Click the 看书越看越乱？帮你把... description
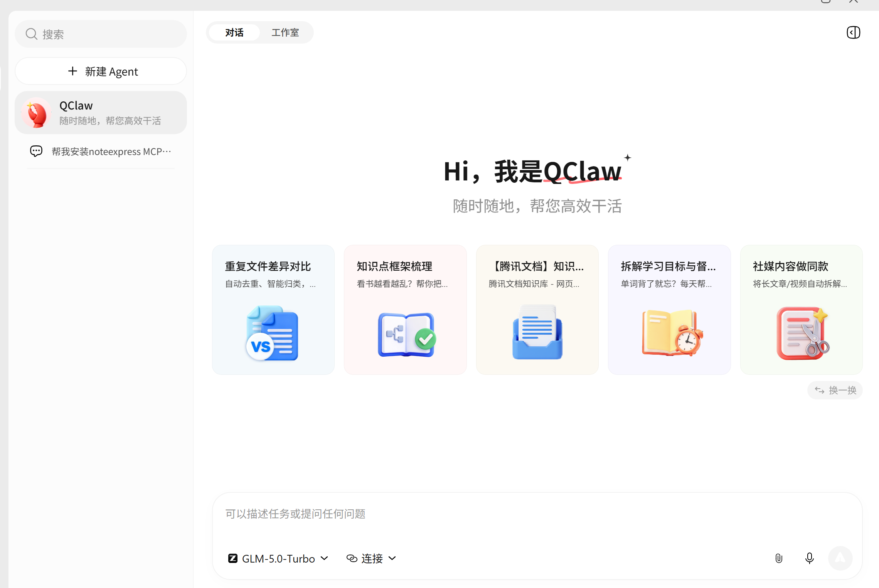The image size is (879, 588). pos(402,284)
